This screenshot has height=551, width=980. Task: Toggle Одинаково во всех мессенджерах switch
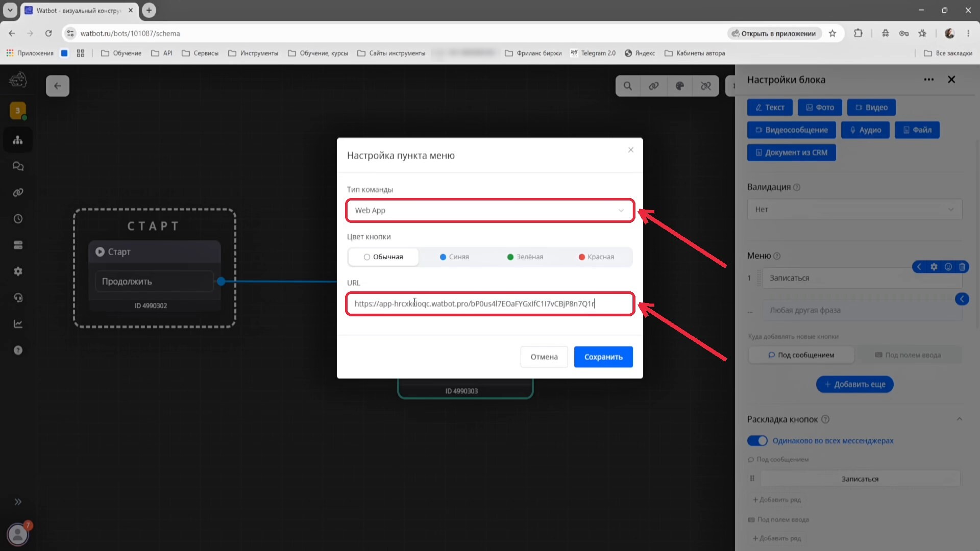(x=757, y=440)
